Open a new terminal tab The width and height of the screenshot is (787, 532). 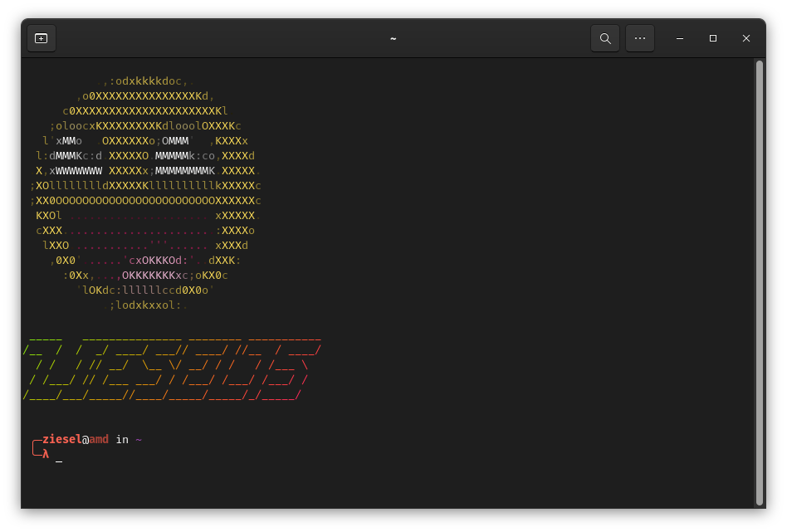tap(41, 38)
